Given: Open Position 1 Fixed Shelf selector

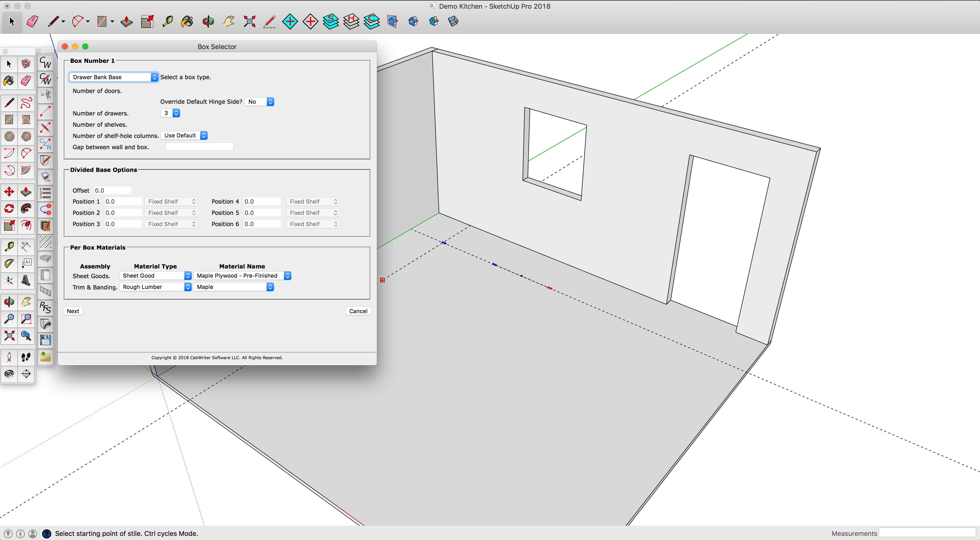Looking at the screenshot, I should point(171,202).
